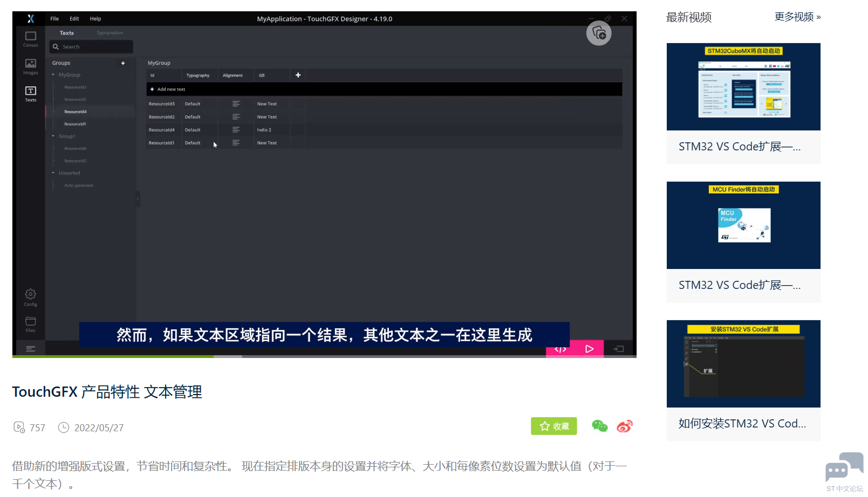Screen dimensions: 868x497
Task: Click the green 收藏 favorite button
Action: [554, 426]
